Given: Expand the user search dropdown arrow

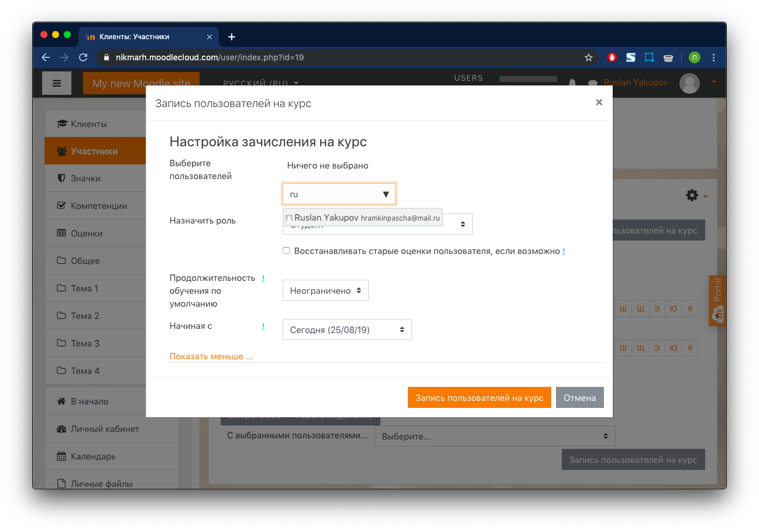Looking at the screenshot, I should [x=386, y=194].
